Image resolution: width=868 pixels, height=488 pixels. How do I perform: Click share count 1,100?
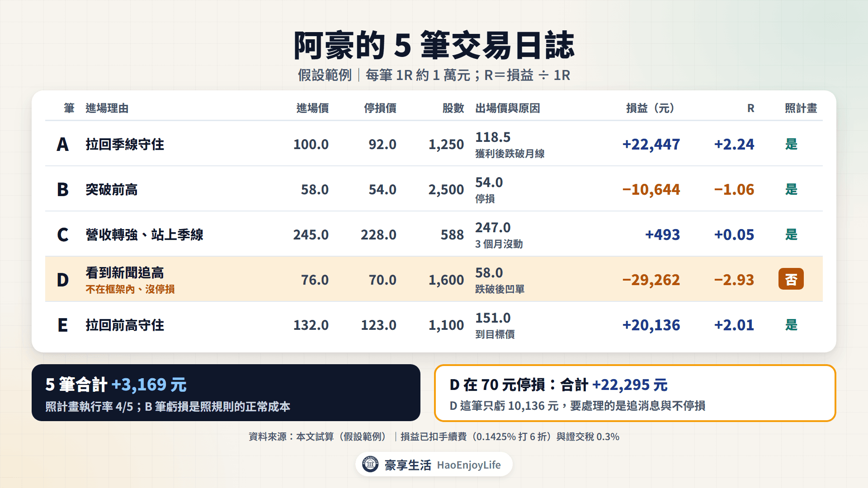pos(446,325)
